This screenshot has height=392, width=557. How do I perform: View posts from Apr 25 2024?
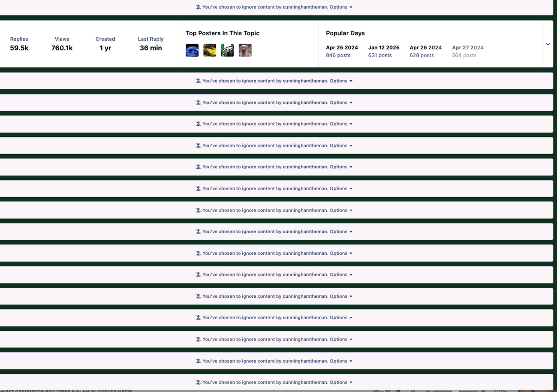tap(342, 48)
